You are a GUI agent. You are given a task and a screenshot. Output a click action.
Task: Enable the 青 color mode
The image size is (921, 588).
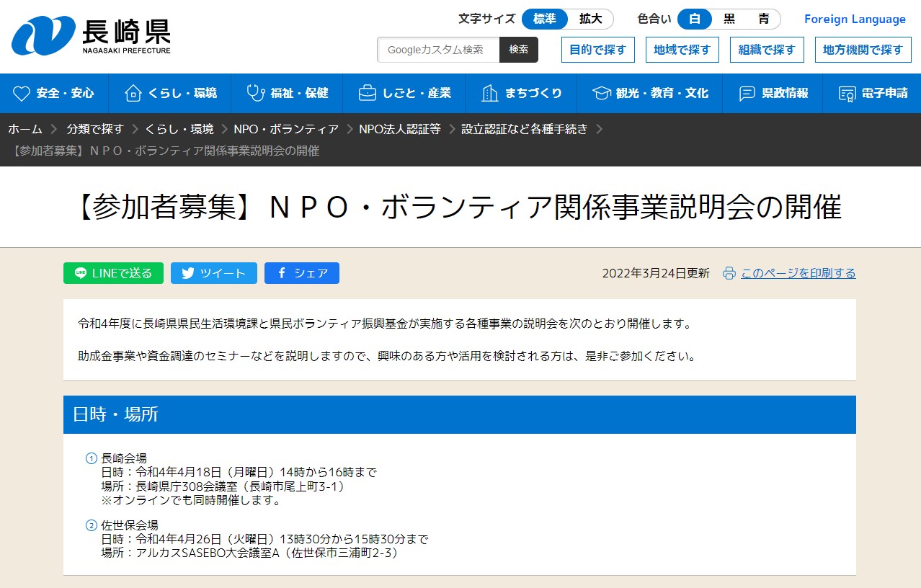click(763, 19)
